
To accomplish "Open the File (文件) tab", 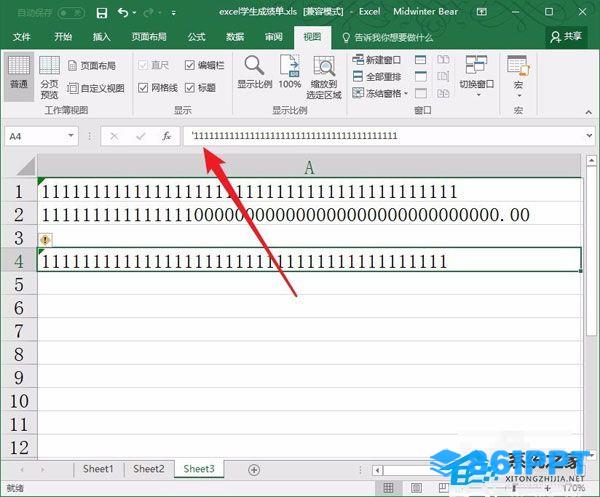I will [x=21, y=37].
